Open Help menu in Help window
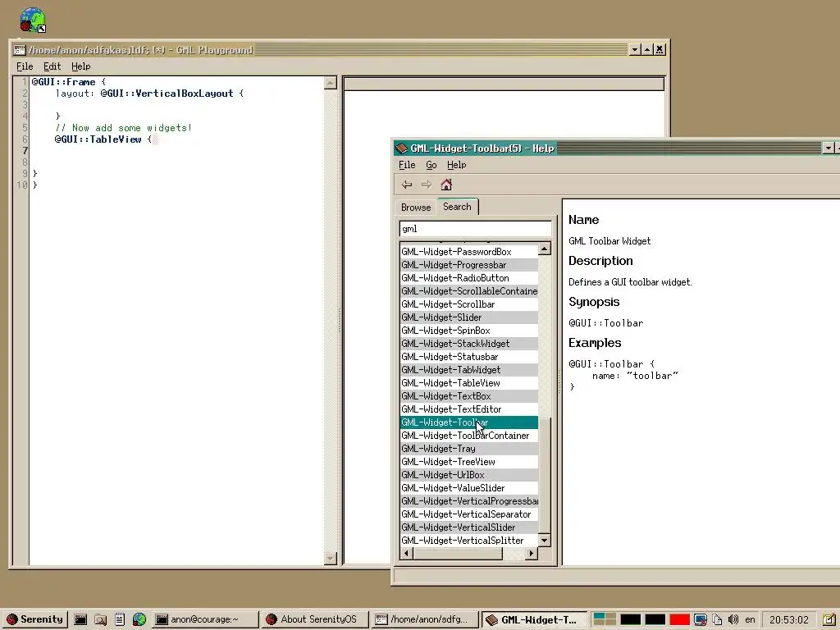Viewport: 840px width, 630px height. (x=456, y=165)
